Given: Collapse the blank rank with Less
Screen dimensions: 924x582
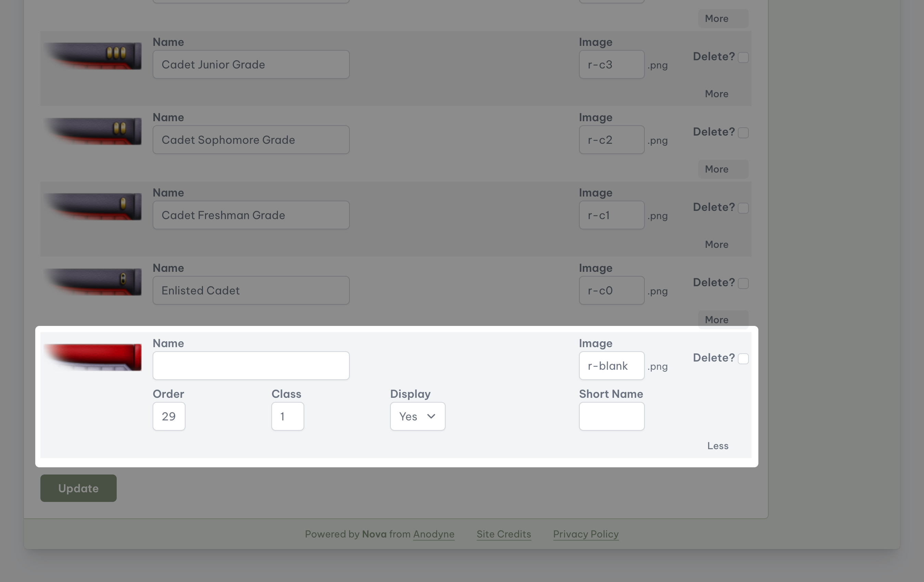Looking at the screenshot, I should [x=717, y=446].
